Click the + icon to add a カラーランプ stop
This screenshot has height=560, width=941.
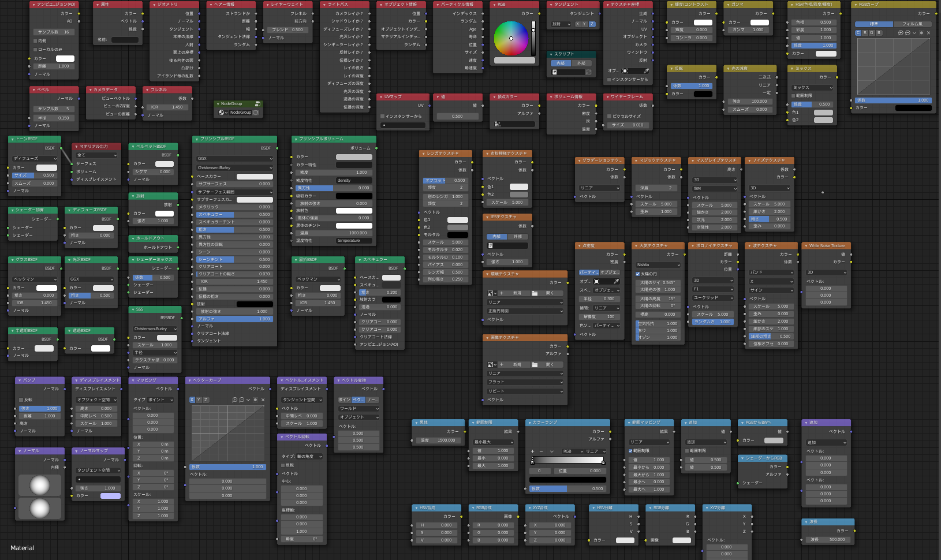532,451
